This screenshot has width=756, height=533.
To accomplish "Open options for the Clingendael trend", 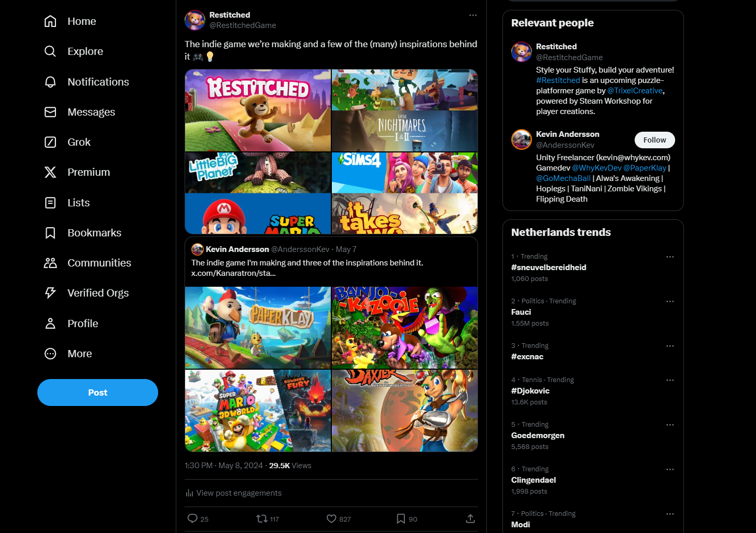I will pos(670,469).
